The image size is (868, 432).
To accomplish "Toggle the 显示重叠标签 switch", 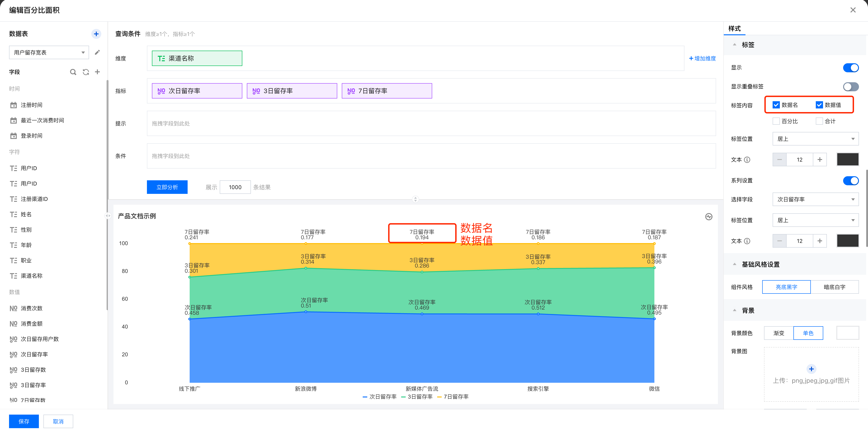I will [x=850, y=87].
